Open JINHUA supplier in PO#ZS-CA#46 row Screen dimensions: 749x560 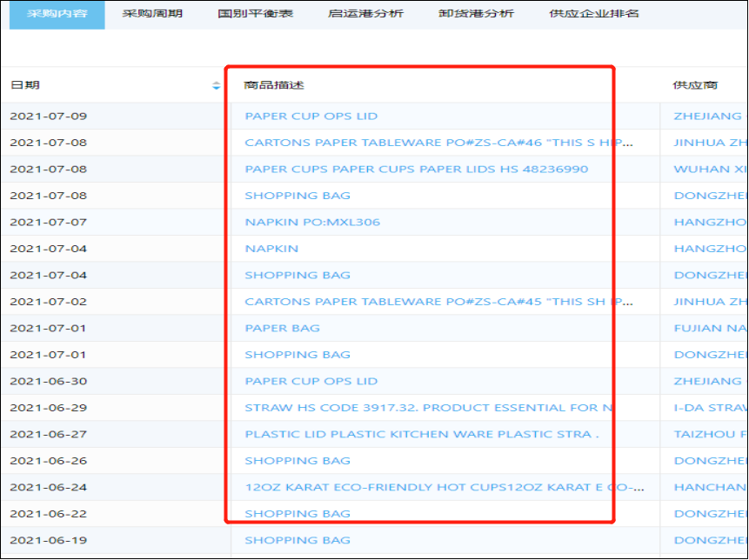(711, 143)
